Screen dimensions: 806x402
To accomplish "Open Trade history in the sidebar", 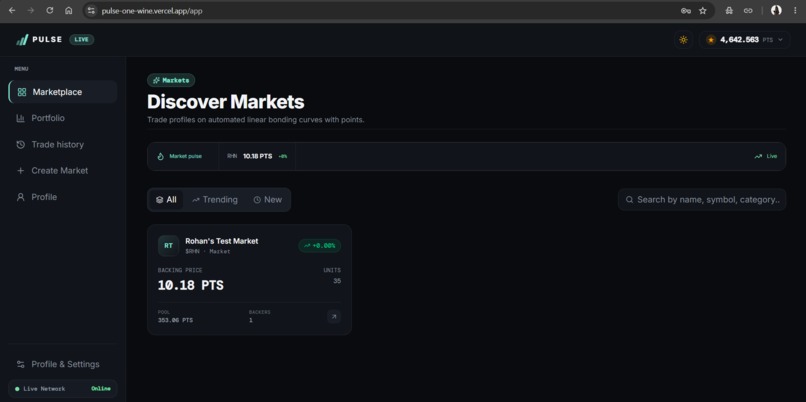I will pos(63,144).
